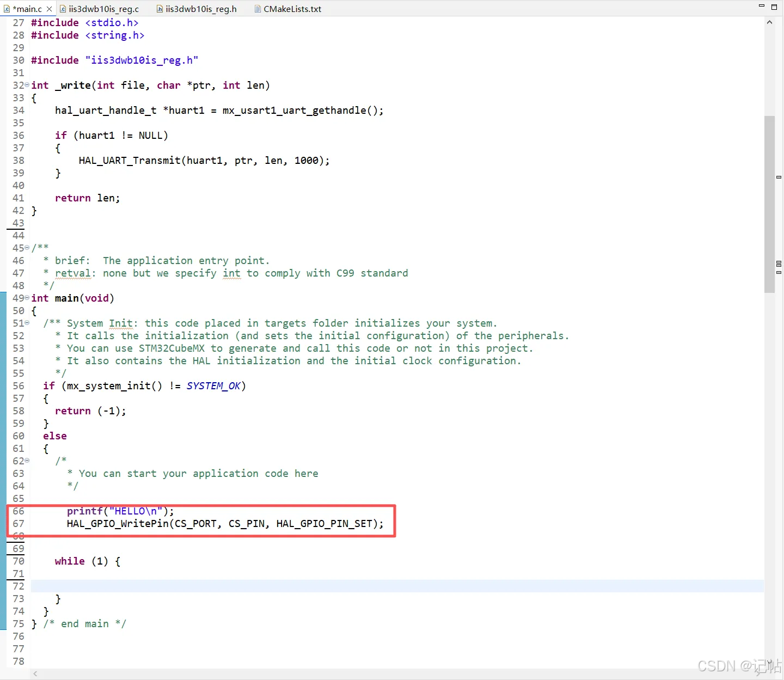The width and height of the screenshot is (784, 680).
Task: Collapse the comment block at line 62
Action: [27, 461]
